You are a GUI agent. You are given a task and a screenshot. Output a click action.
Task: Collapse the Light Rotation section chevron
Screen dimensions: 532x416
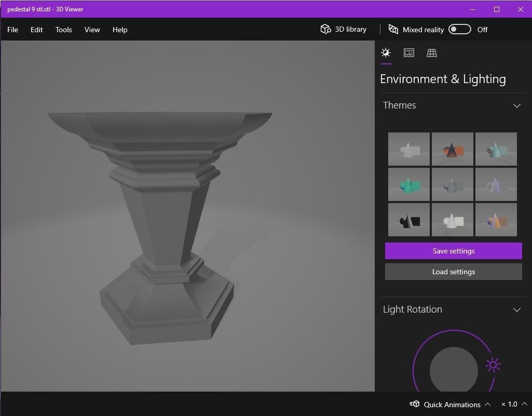click(517, 310)
